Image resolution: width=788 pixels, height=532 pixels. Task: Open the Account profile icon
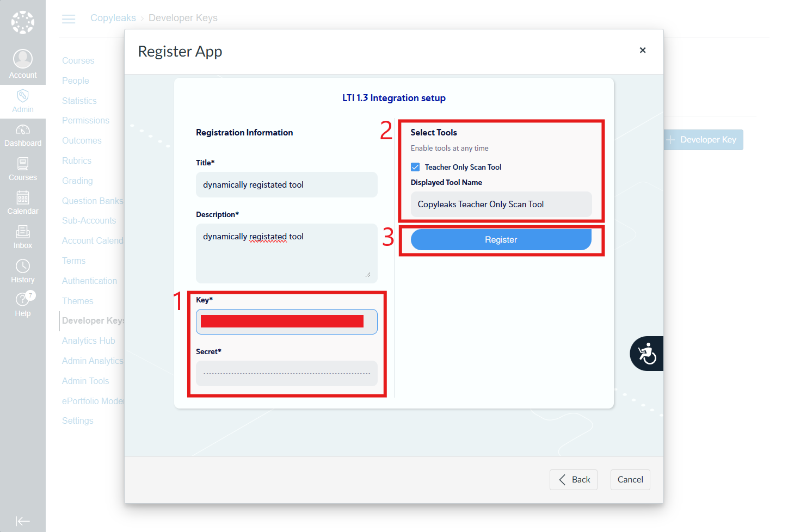click(x=23, y=58)
